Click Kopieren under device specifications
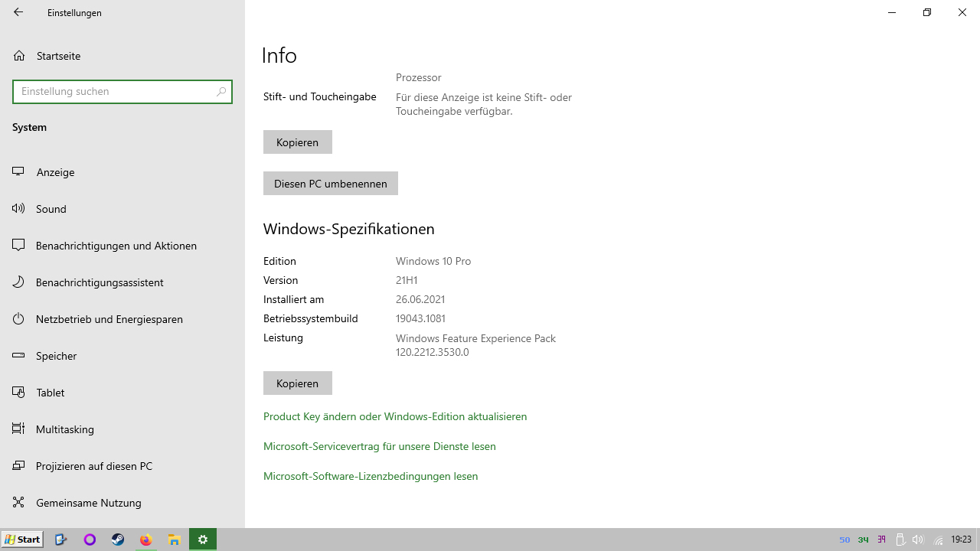Screen dimensions: 980x551 (x=298, y=142)
